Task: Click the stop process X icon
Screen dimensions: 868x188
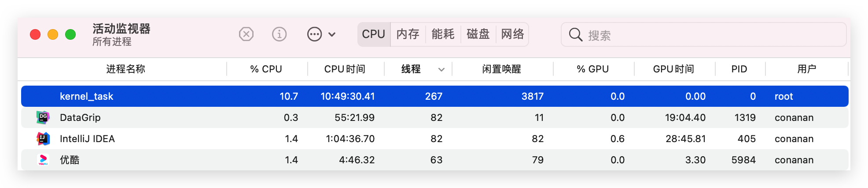Action: pyautogui.click(x=246, y=34)
